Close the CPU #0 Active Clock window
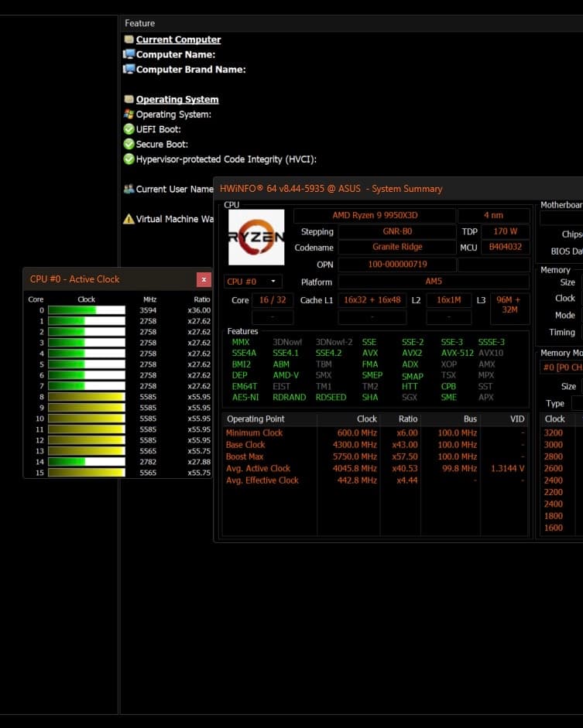Viewport: 583px width, 728px height. [204, 279]
